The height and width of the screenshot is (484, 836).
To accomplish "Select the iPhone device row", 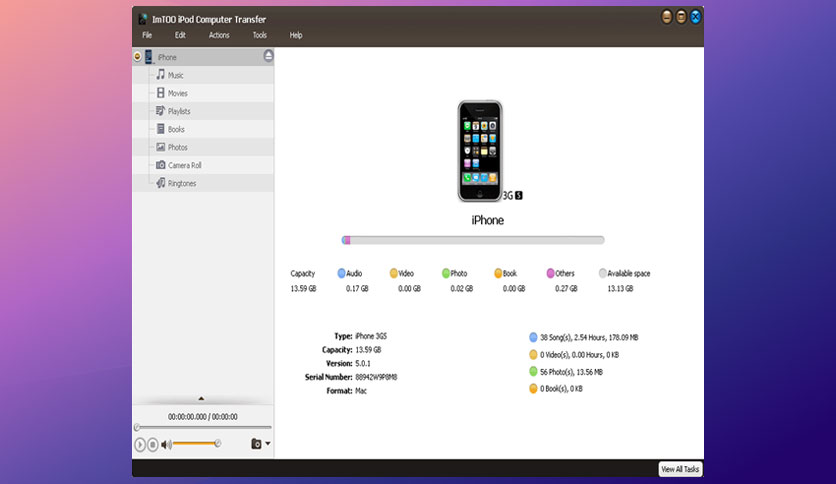I will [203, 57].
